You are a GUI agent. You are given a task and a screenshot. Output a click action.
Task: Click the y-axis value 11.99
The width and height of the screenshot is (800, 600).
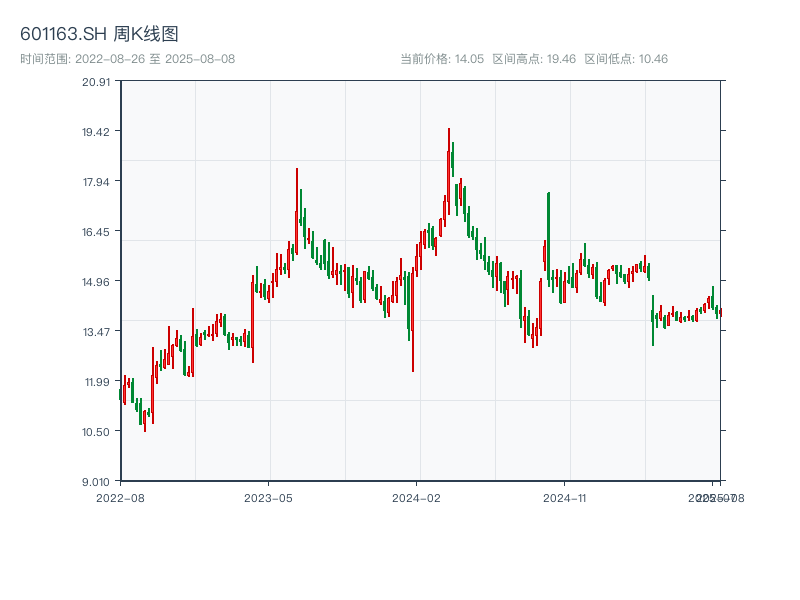coord(96,382)
